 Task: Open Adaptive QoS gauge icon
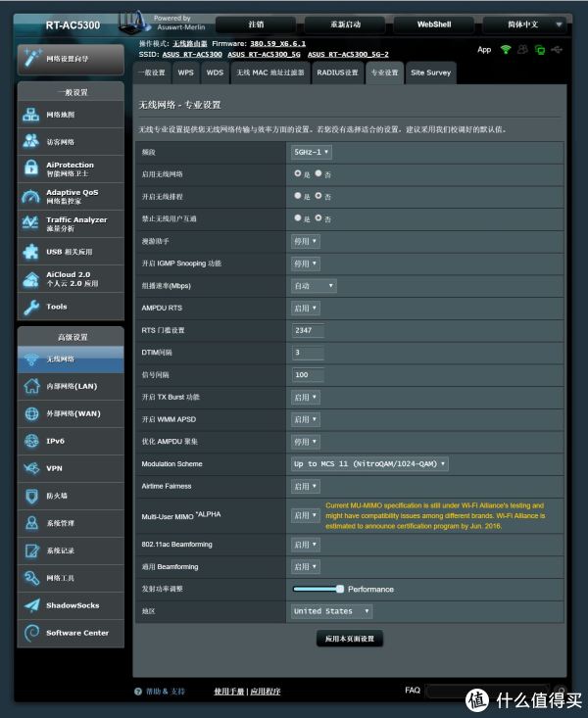click(30, 196)
